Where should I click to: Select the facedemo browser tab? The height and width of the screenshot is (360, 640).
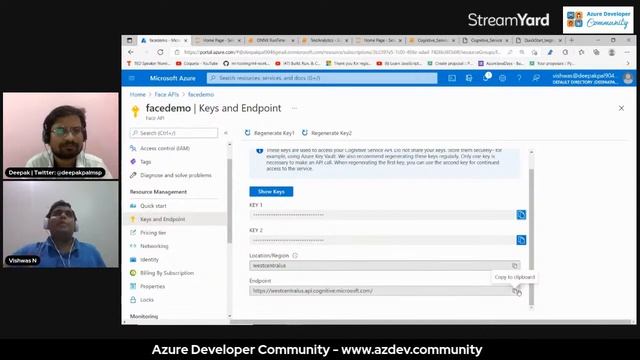(164, 40)
